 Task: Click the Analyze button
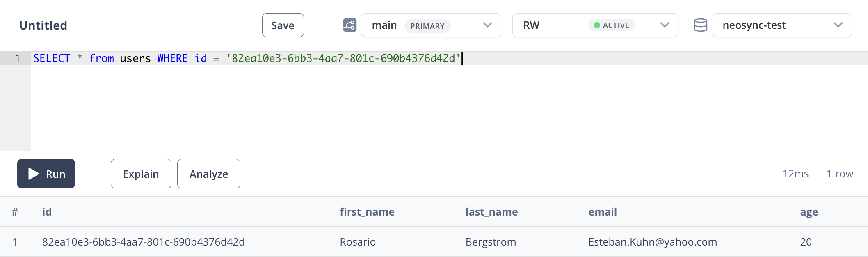(x=208, y=174)
